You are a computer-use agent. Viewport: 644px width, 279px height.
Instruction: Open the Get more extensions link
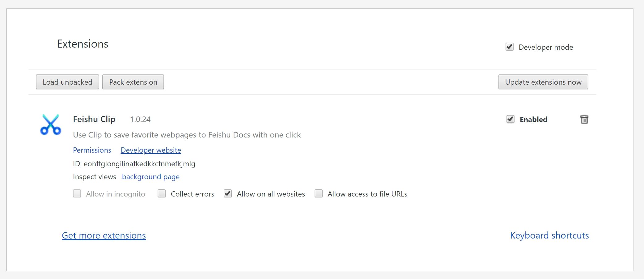tap(104, 235)
